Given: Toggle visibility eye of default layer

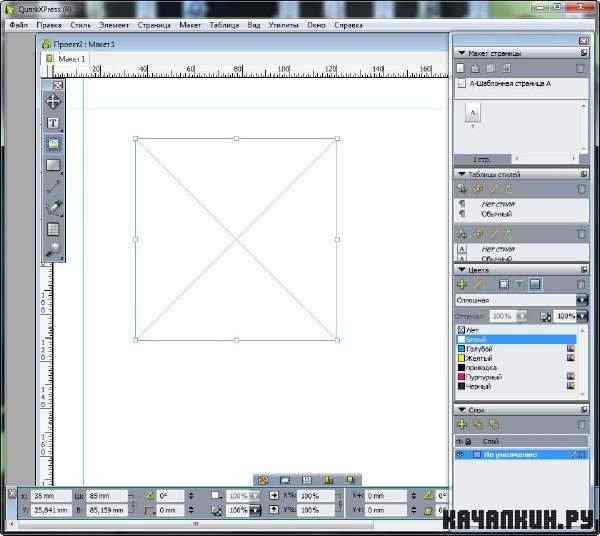Looking at the screenshot, I should 460,455.
